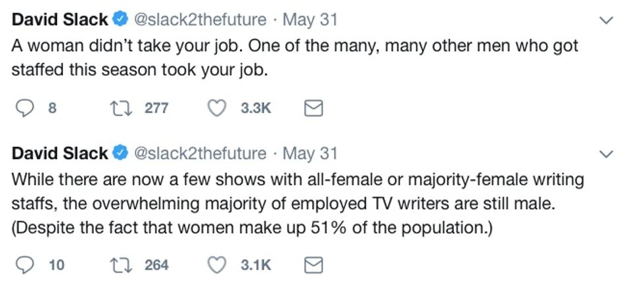
Task: Click the verified badge on the first tweet
Action: (120, 20)
